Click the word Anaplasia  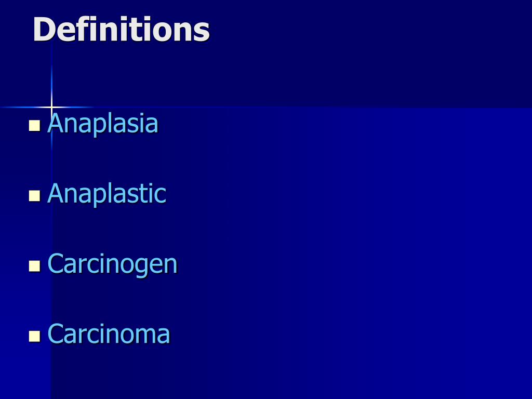pyautogui.click(x=103, y=124)
